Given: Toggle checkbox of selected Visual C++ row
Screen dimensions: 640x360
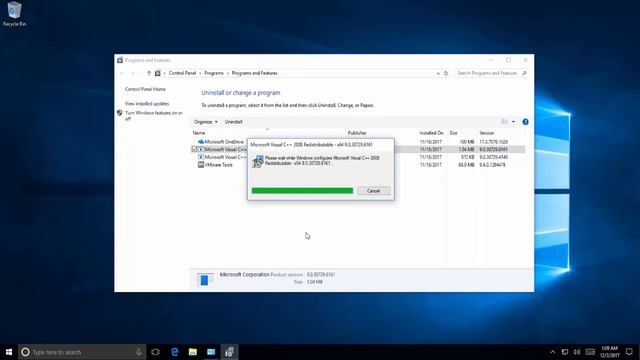Looking at the screenshot, I should click(194, 149).
